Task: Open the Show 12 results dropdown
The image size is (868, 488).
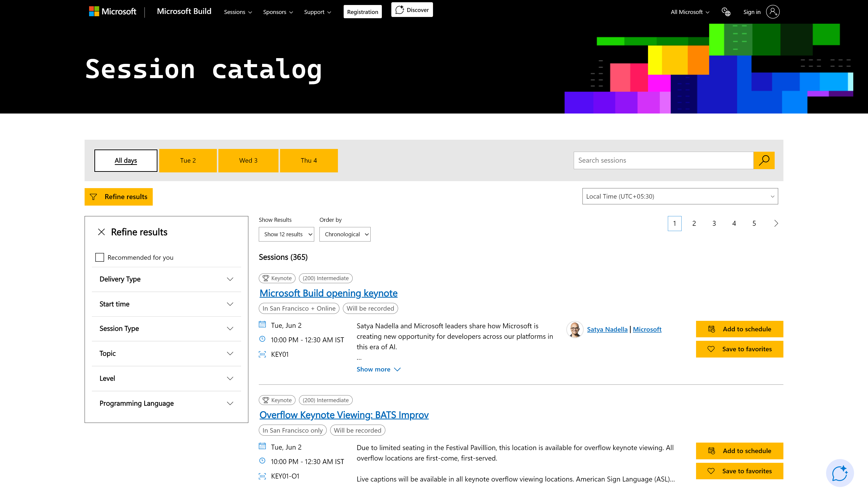Action: (x=286, y=234)
